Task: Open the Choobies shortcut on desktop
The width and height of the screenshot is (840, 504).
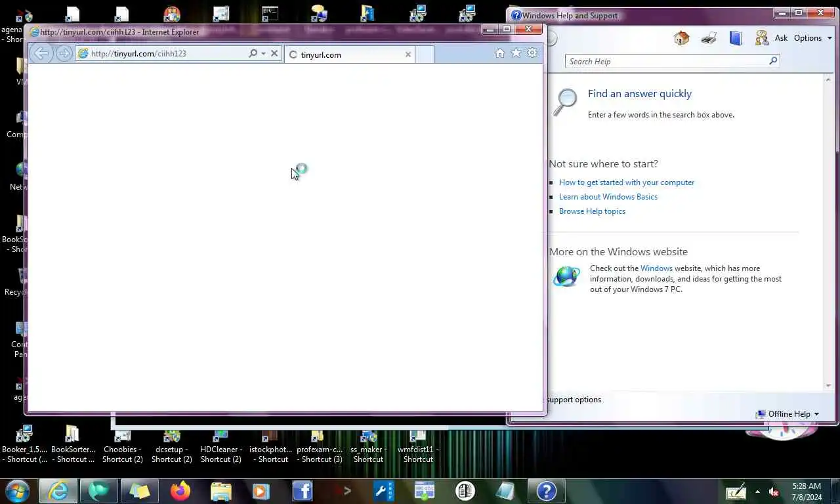Action: (x=123, y=444)
